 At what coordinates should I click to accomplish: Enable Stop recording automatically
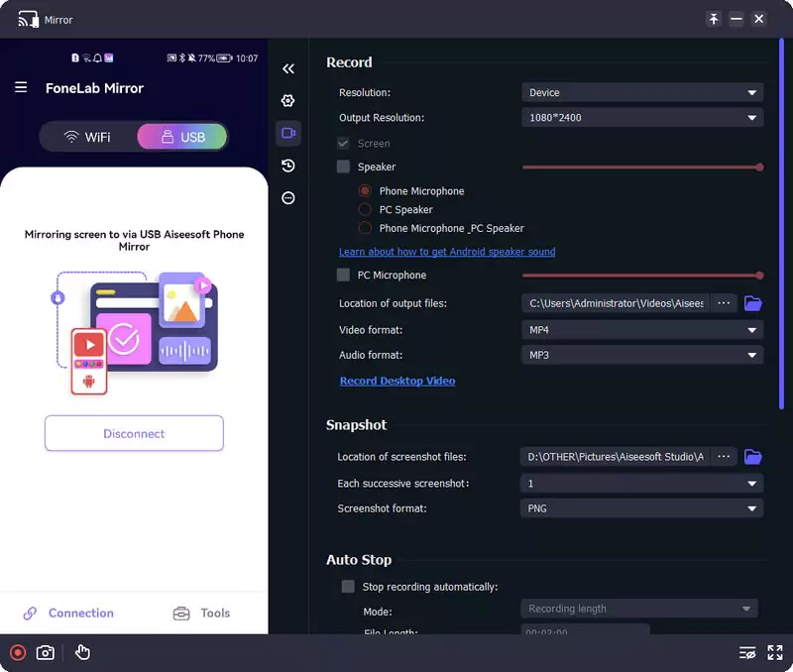[x=348, y=586]
